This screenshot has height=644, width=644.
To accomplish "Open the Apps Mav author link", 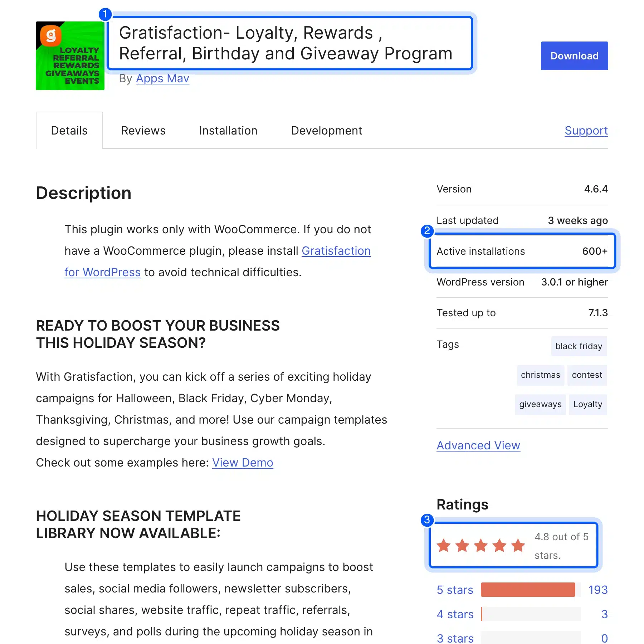I will [162, 78].
